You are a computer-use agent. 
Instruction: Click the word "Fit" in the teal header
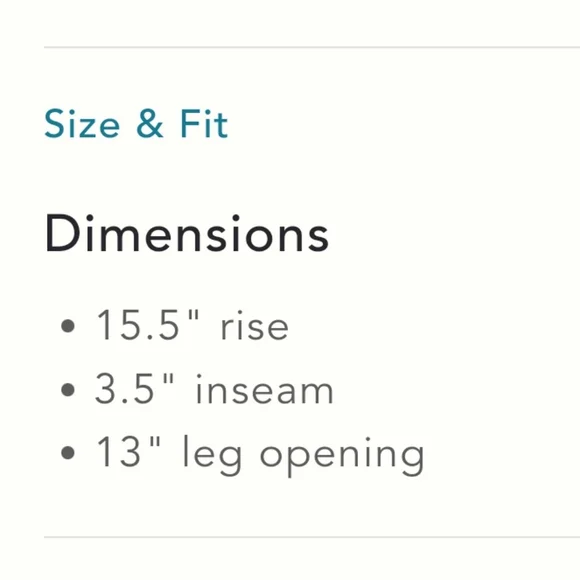(204, 124)
